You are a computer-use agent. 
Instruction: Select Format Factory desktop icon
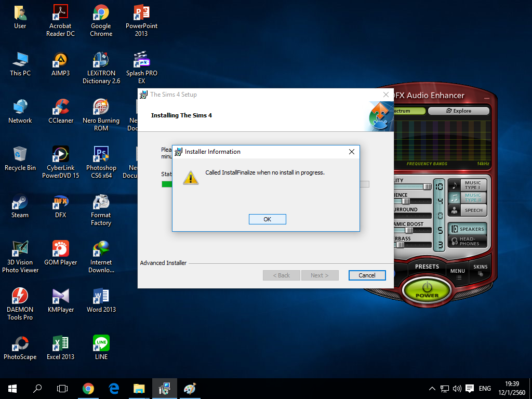[101, 210]
